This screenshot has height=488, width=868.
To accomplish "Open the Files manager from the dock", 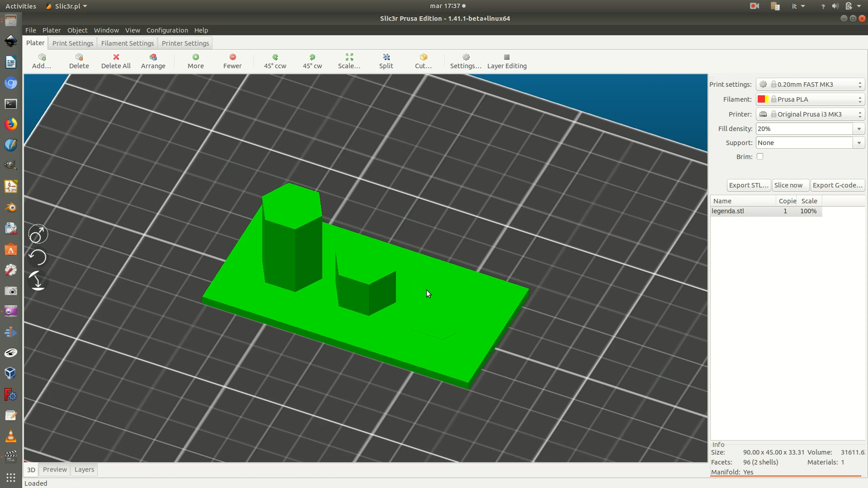I will coord(11,21).
